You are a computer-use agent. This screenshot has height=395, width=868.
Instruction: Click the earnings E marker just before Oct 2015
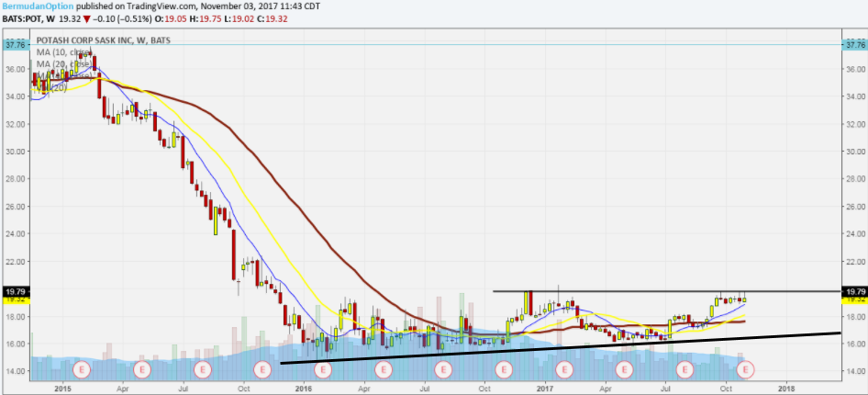click(203, 370)
